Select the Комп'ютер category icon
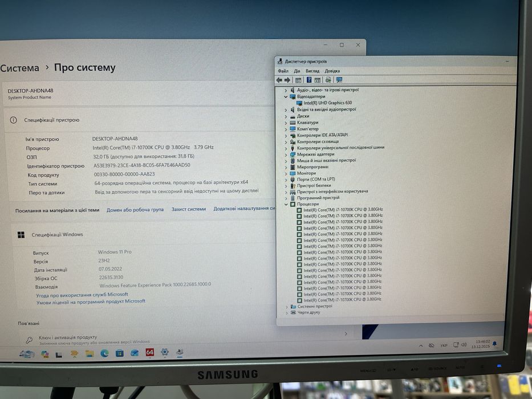 (x=293, y=129)
